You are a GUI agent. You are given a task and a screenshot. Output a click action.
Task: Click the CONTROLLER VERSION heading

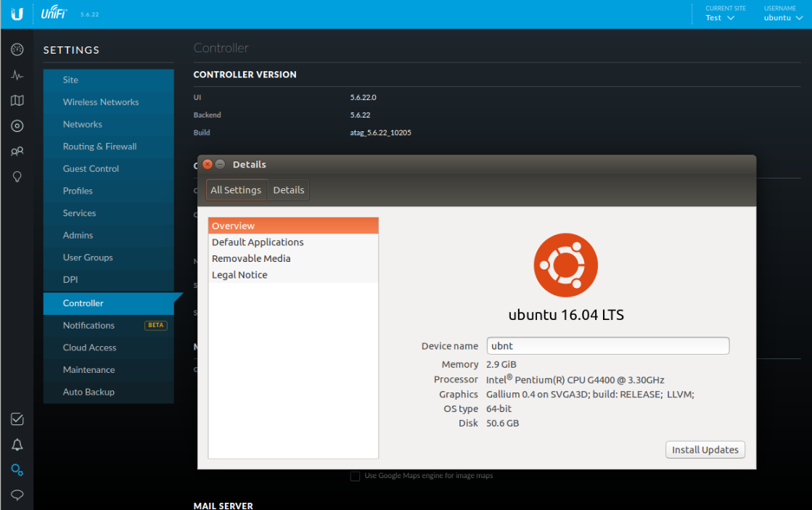pyautogui.click(x=245, y=75)
